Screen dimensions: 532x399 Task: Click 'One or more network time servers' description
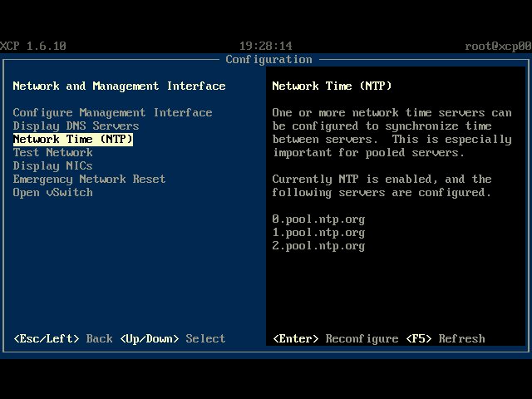click(392, 132)
